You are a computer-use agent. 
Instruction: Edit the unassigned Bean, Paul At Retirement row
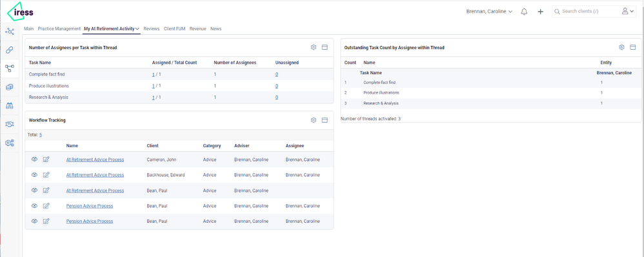pos(46,190)
